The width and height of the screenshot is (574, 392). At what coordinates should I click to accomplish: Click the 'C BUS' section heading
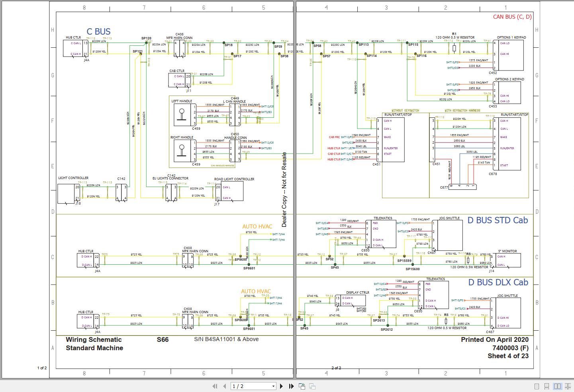[x=98, y=31]
